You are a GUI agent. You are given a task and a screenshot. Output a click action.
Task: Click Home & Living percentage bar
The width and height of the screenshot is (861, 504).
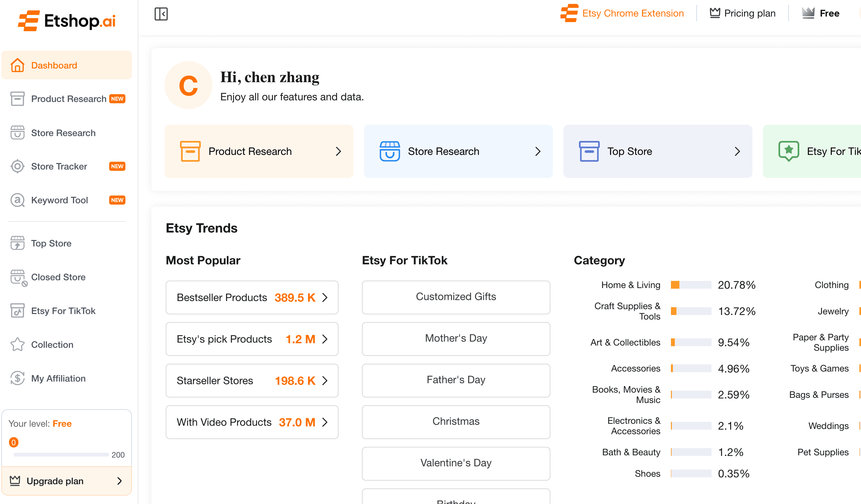point(691,285)
